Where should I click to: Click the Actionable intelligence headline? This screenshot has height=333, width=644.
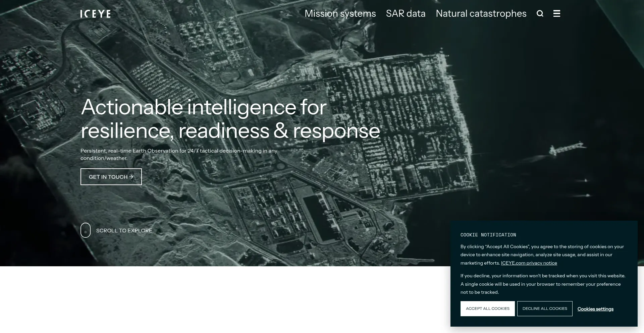pos(230,119)
